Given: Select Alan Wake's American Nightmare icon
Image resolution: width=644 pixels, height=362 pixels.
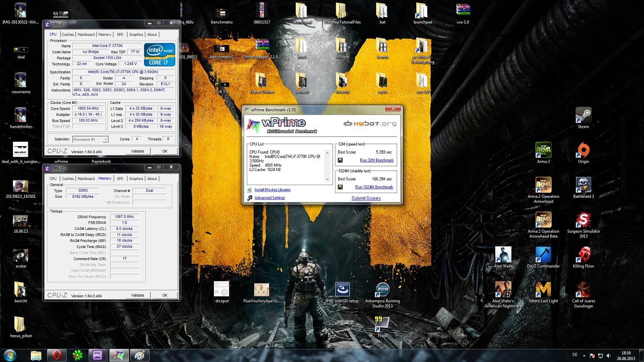Looking at the screenshot, I should click(x=503, y=290).
